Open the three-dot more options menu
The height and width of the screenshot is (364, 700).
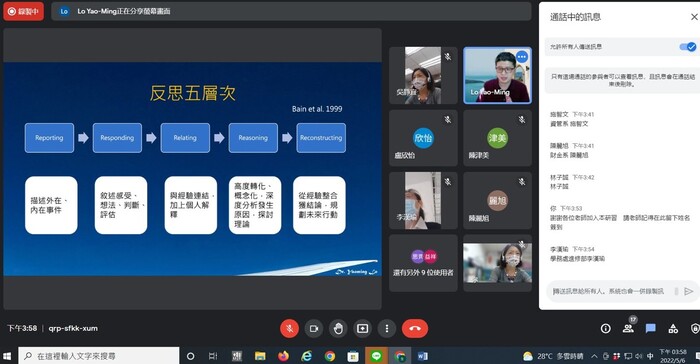point(387,329)
